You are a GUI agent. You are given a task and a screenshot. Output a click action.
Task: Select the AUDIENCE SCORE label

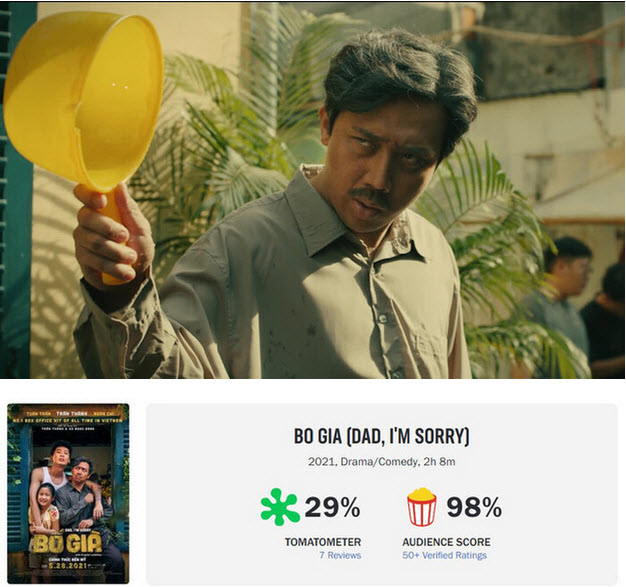point(446,542)
